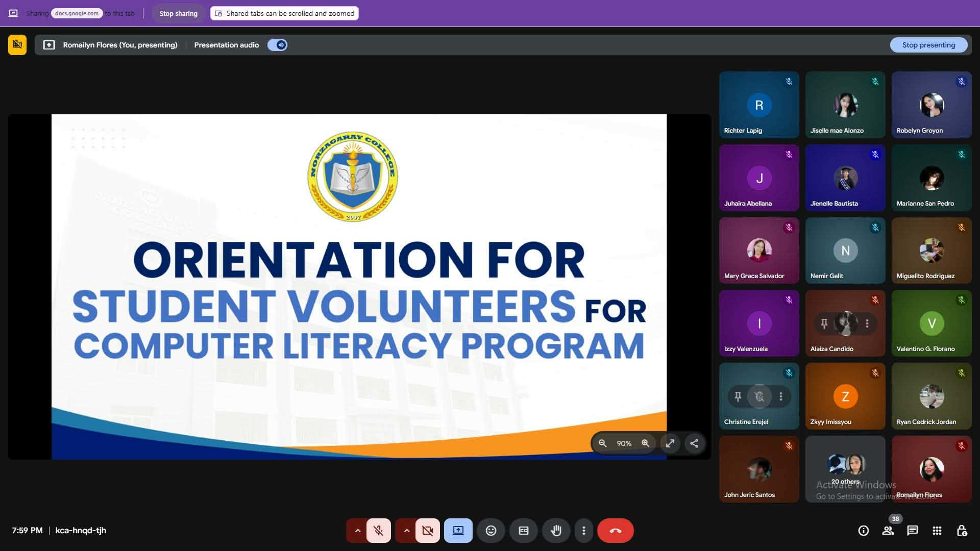This screenshot has height=551, width=980.
Task: Select John Jeric Santos's tile
Action: tap(759, 469)
